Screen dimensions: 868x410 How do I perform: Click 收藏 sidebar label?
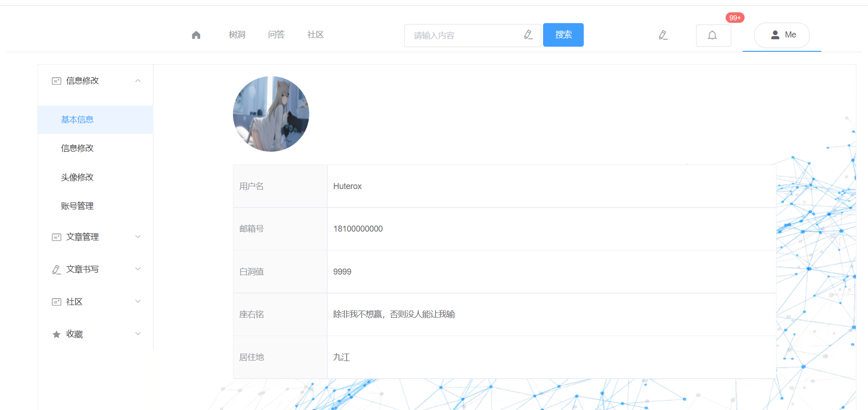tap(74, 334)
